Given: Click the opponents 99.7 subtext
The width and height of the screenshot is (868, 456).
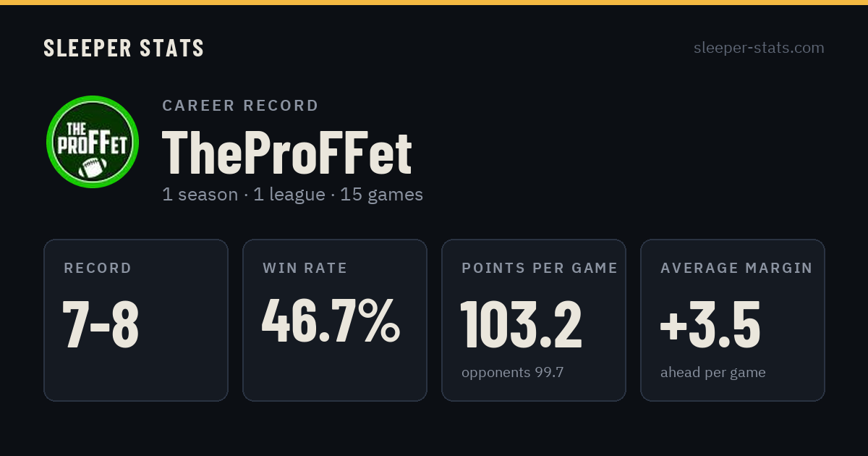Looking at the screenshot, I should click(x=512, y=373).
